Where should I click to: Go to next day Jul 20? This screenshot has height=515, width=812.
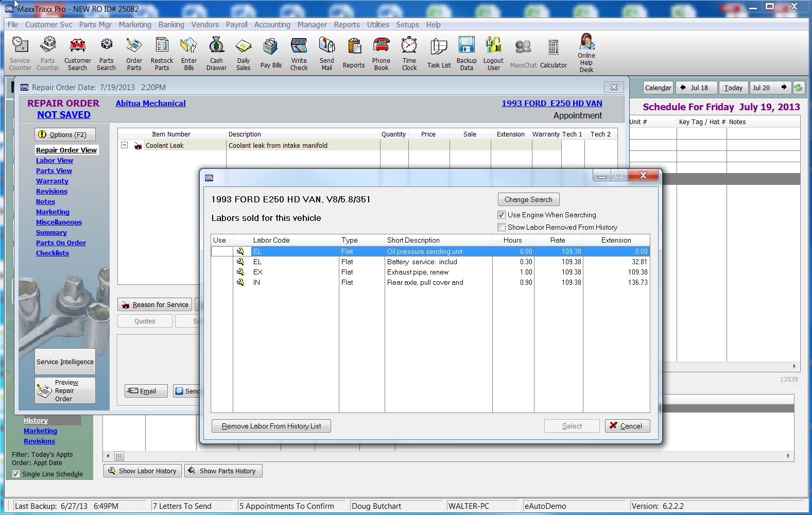[x=770, y=88]
